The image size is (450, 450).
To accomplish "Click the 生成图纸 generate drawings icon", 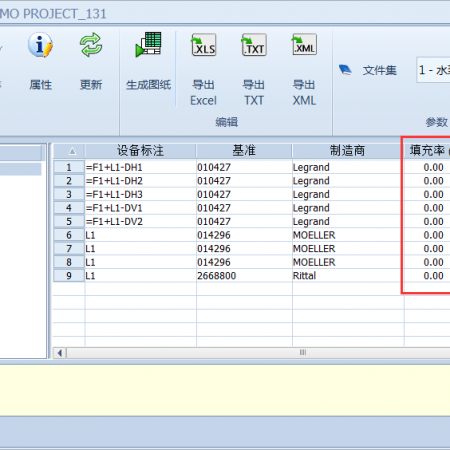I will 149,45.
